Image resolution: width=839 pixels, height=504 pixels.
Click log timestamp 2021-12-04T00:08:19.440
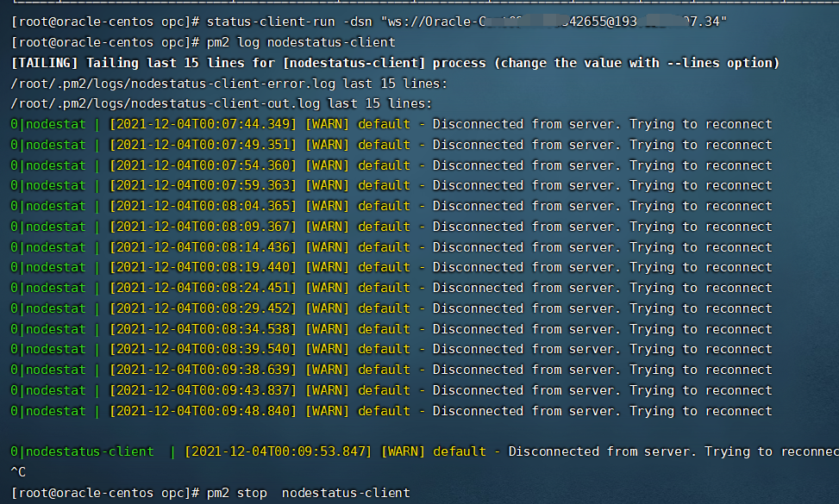(203, 267)
